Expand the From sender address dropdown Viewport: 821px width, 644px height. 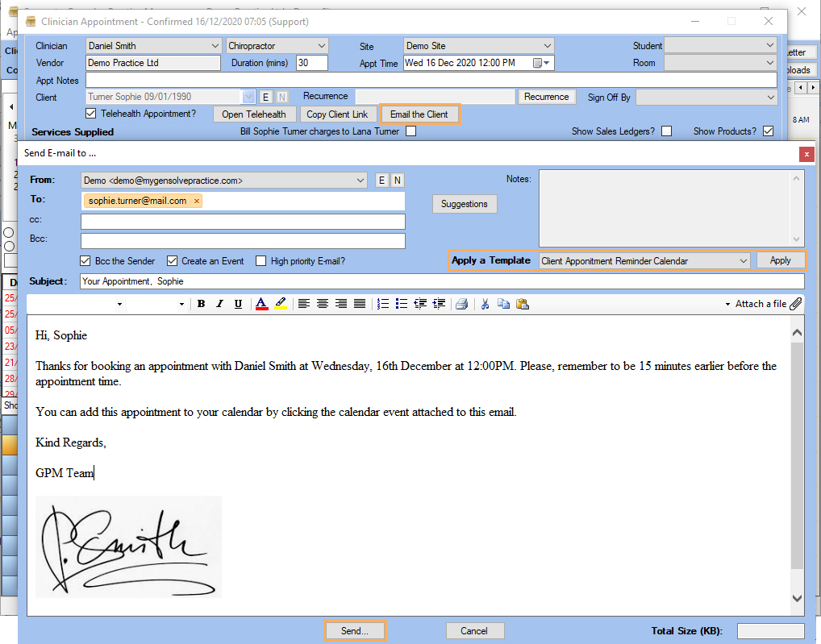point(360,181)
